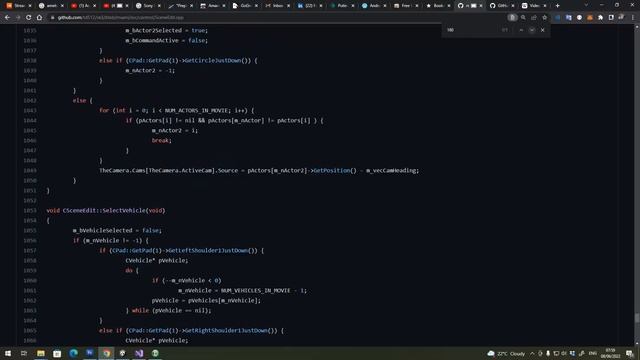Open the Windows Start menu
Viewport: 640px width, 360px height.
pos(8,353)
